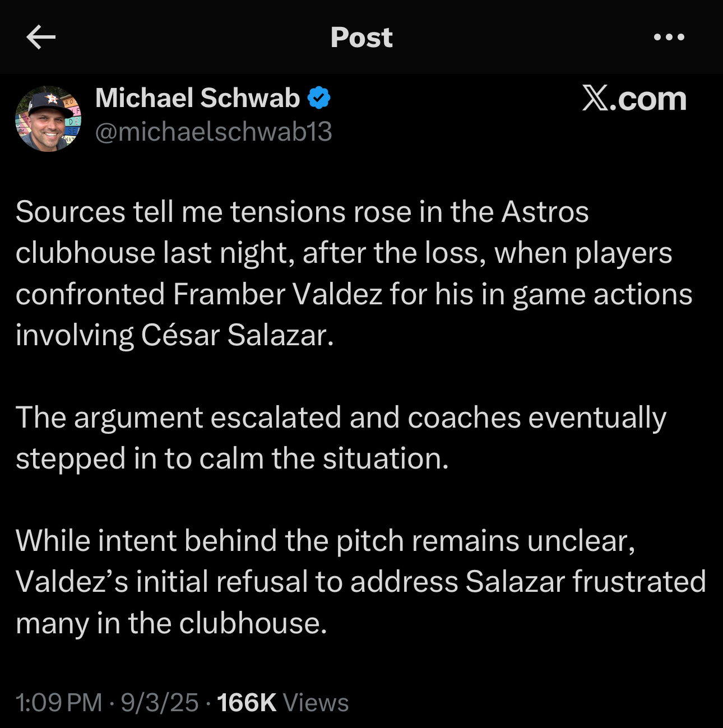Select the paragraph about coaches stepping in
723x728 pixels.
click(x=341, y=438)
